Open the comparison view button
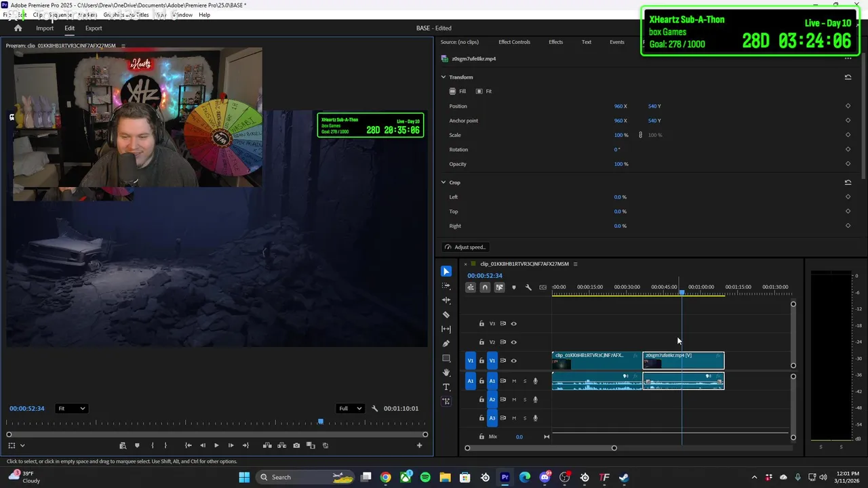 311,445
